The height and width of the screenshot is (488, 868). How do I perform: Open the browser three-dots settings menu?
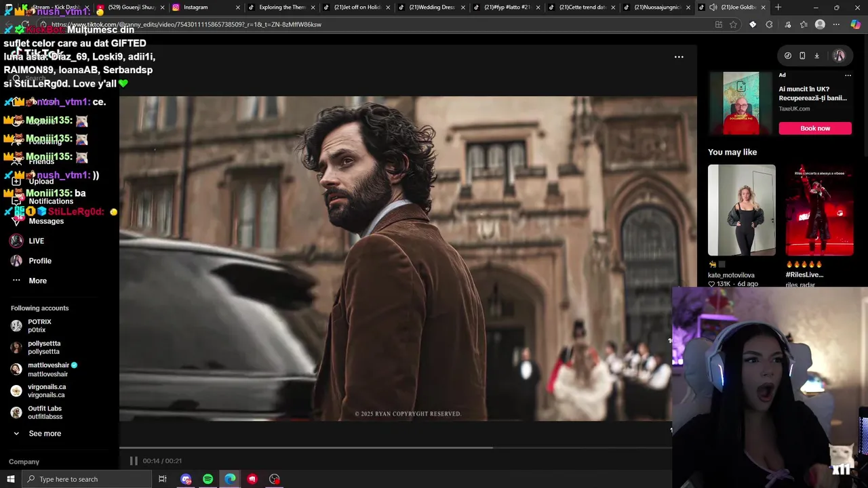click(x=836, y=24)
